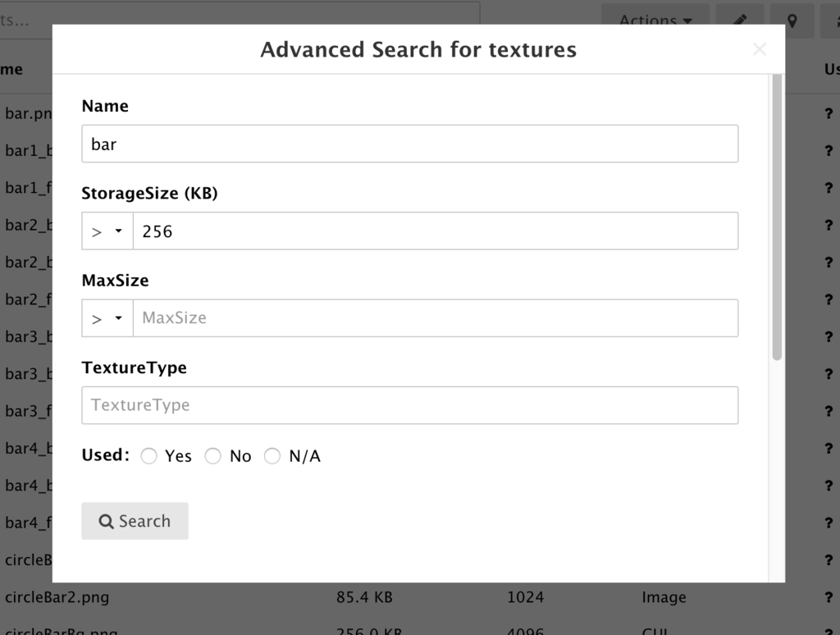Viewport: 840px width, 635px height.
Task: Open the StorageSize comparison operator dropdown
Action: point(107,231)
